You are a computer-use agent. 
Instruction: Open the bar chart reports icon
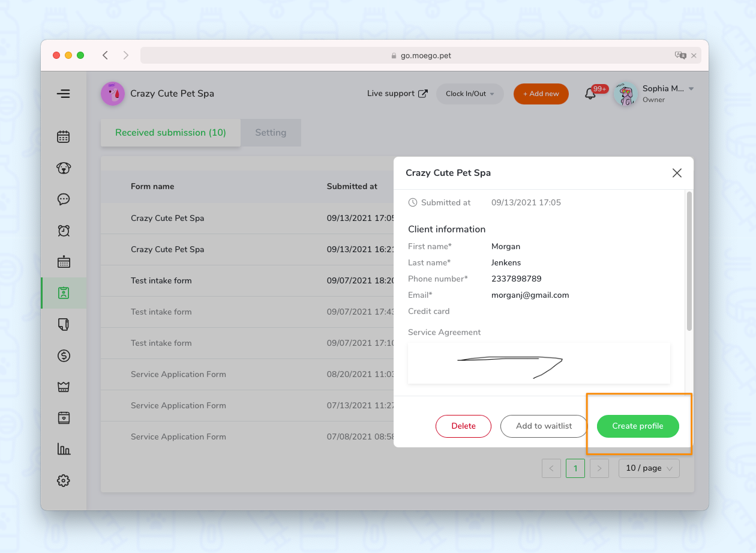pos(64,449)
